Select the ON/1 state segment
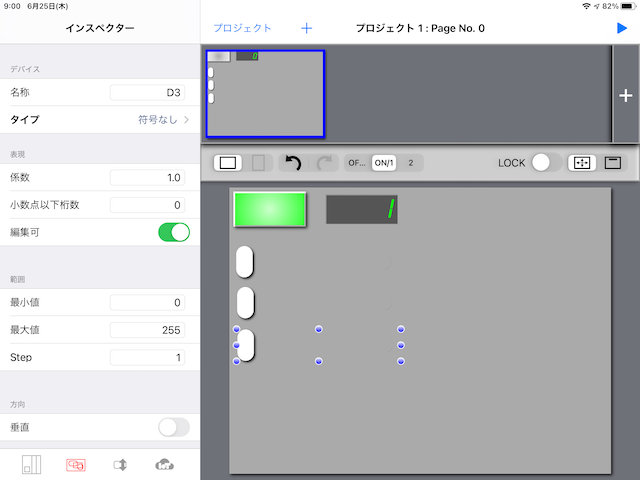 [x=384, y=163]
